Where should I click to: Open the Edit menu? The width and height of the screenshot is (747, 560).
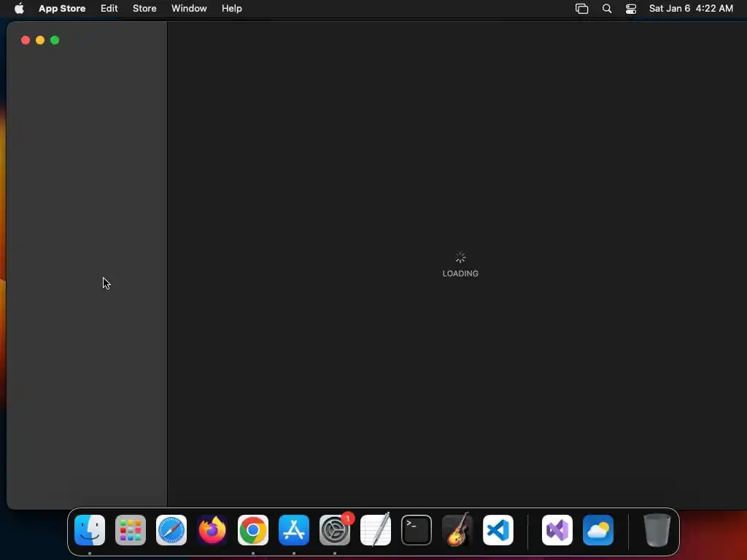pos(109,9)
